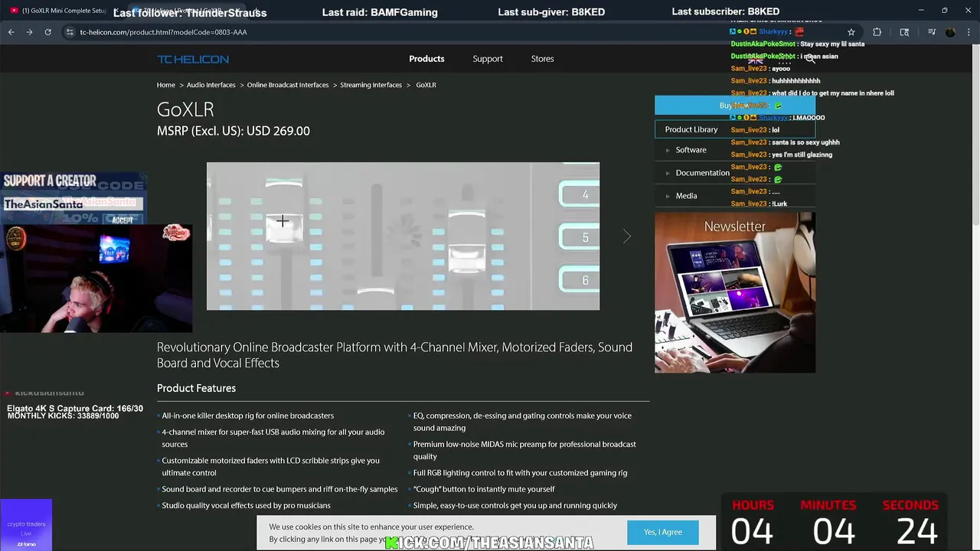Open the browser profile avatar
Viewport: 980px width, 551px height.
click(950, 32)
